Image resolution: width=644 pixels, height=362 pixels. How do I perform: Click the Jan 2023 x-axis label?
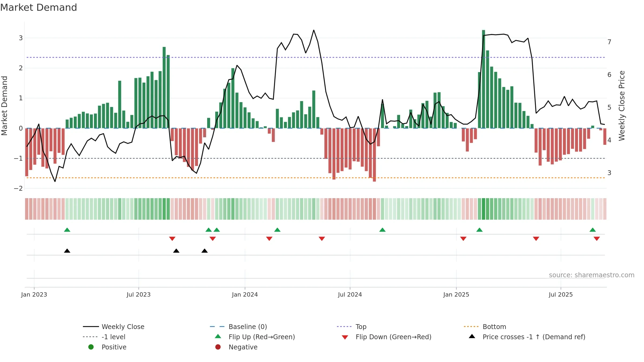click(34, 295)
